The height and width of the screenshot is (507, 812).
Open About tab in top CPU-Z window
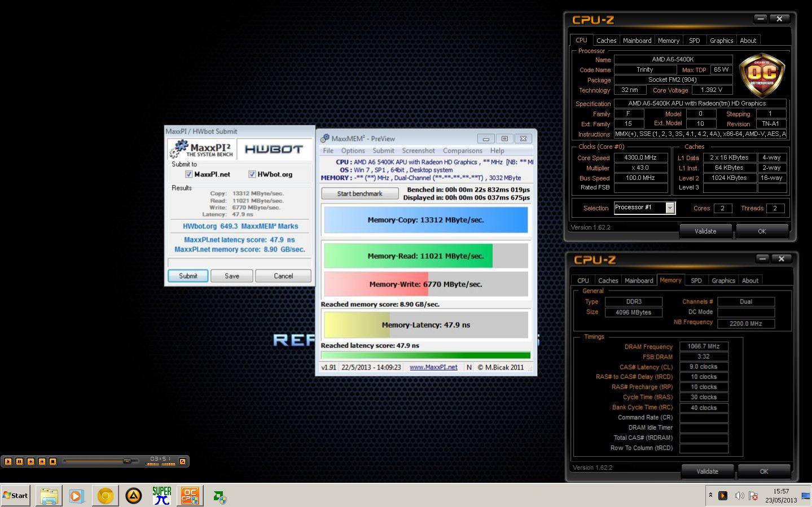[748, 41]
